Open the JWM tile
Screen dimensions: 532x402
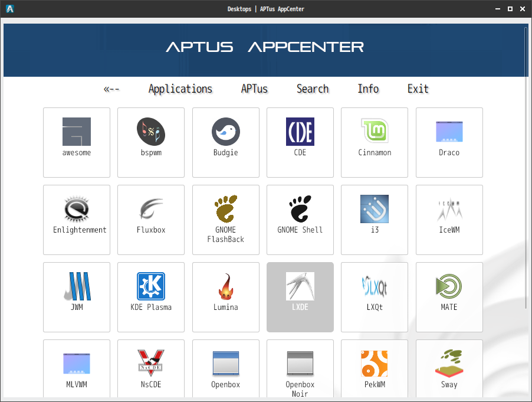(77, 297)
